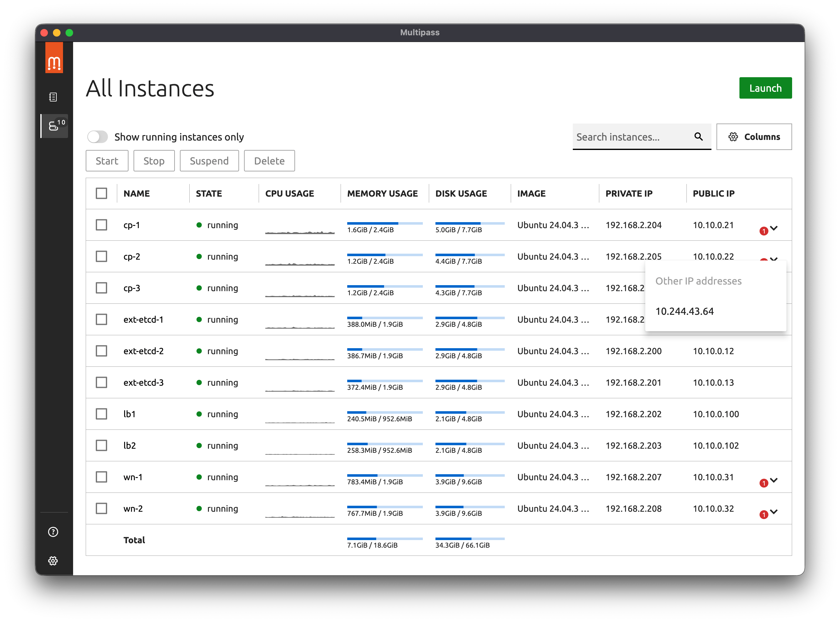The height and width of the screenshot is (622, 840).
Task: Click the red notification badge on cp-1
Action: [x=764, y=230]
